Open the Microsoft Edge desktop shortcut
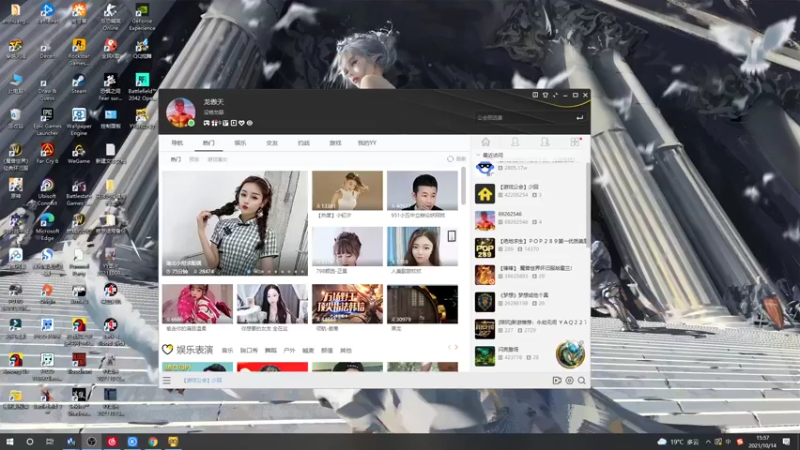The height and width of the screenshot is (450, 800). pos(47,227)
